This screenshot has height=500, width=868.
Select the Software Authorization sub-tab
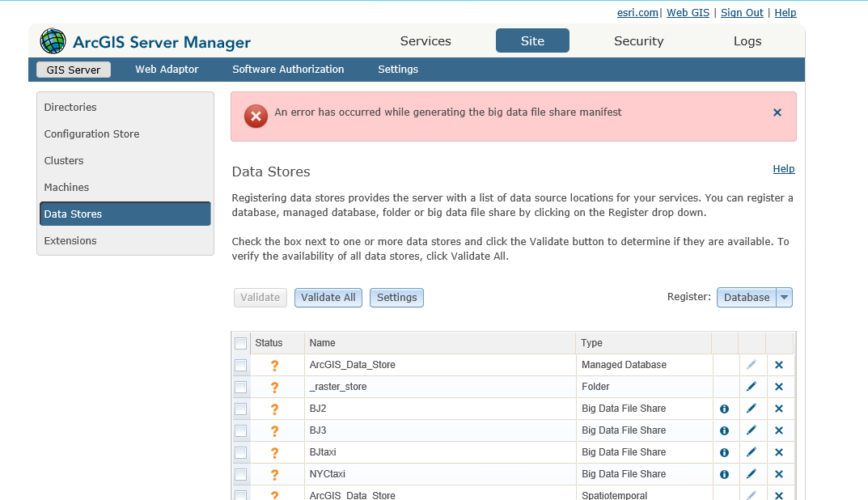[x=288, y=70]
